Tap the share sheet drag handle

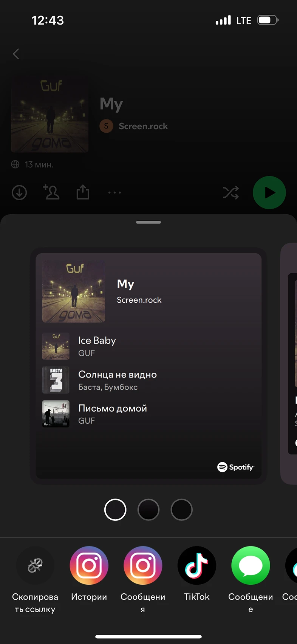click(x=148, y=222)
